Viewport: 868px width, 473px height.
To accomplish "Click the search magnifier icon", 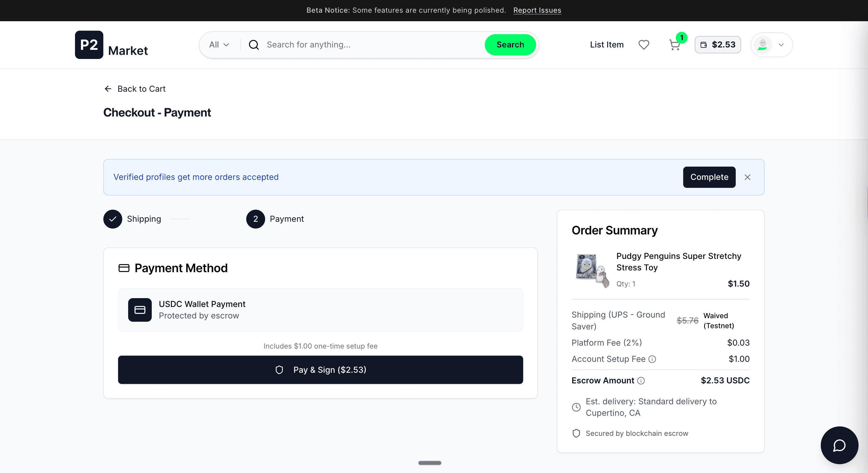I will click(x=253, y=45).
